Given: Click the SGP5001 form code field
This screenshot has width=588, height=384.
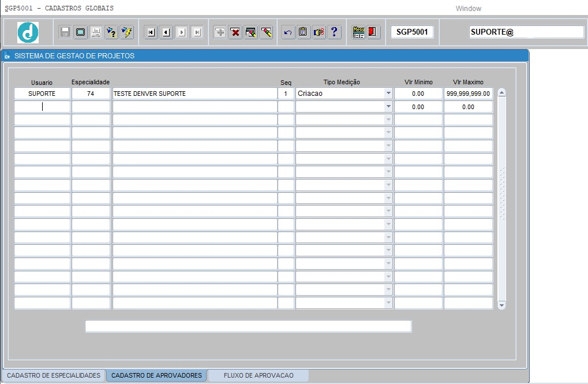Looking at the screenshot, I should coord(412,32).
